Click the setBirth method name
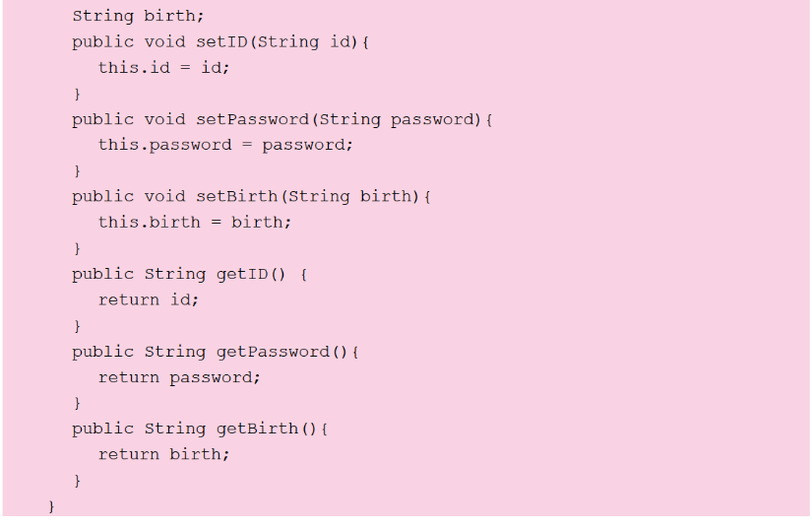Viewport: 812px width, 529px height. (x=237, y=196)
